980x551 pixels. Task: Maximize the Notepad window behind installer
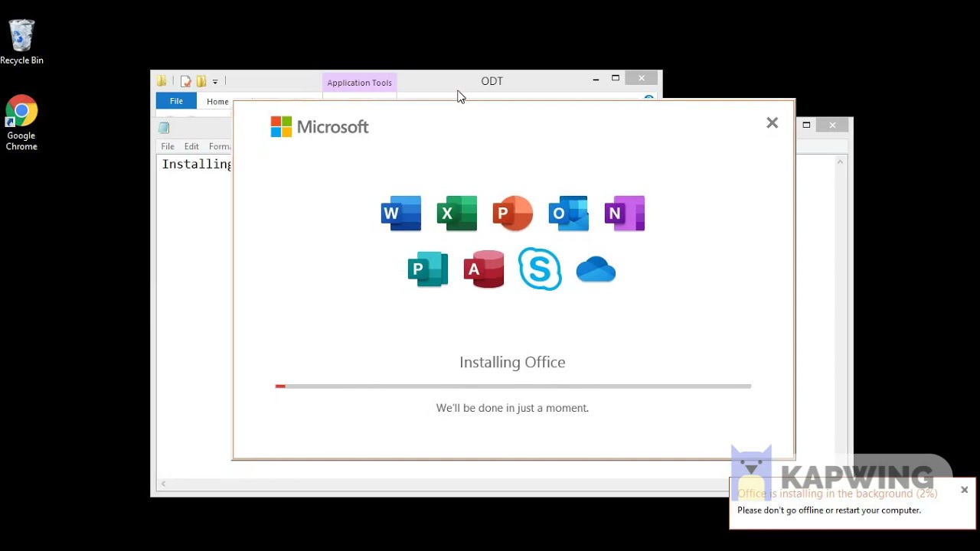click(x=806, y=125)
